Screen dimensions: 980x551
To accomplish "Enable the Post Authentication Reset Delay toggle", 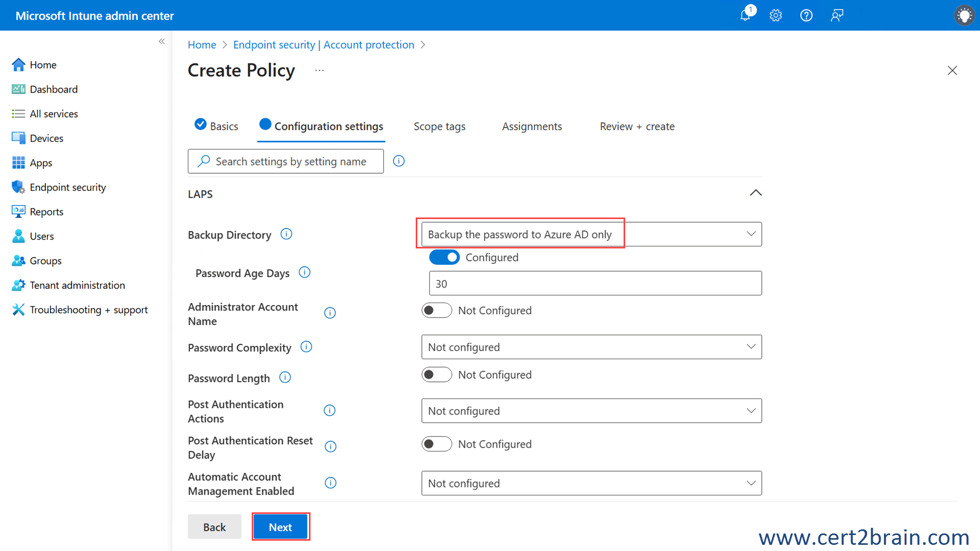I will pyautogui.click(x=436, y=444).
